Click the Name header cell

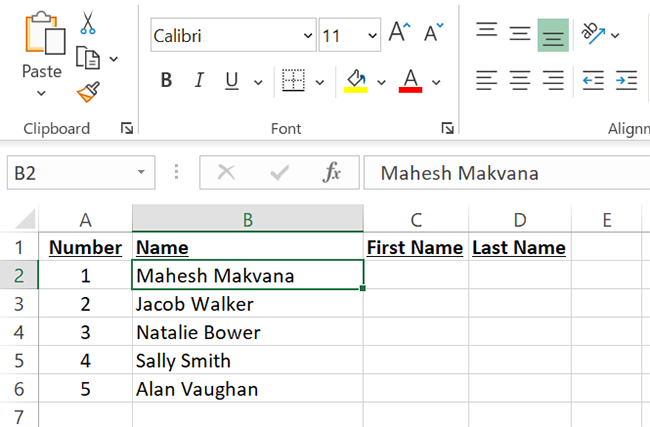coord(248,247)
